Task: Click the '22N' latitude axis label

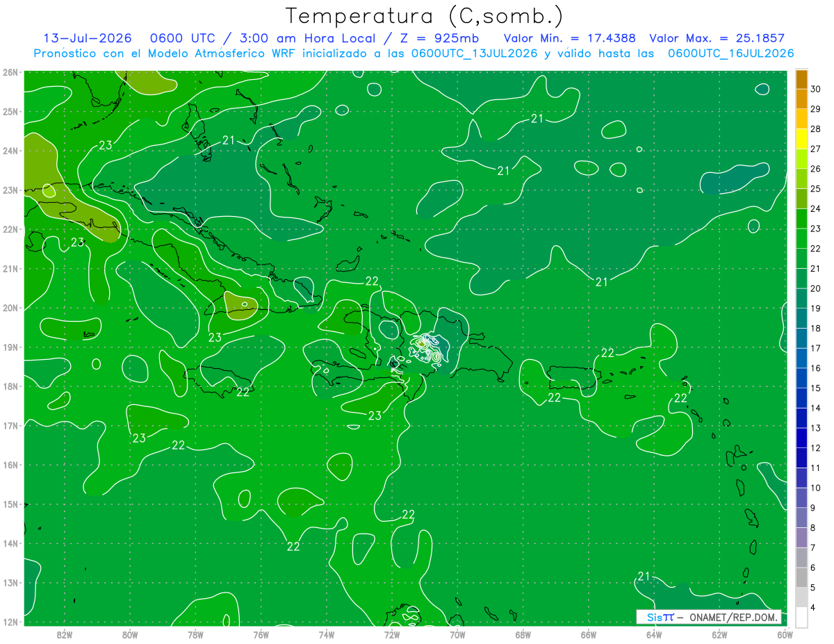Action: pyautogui.click(x=10, y=229)
